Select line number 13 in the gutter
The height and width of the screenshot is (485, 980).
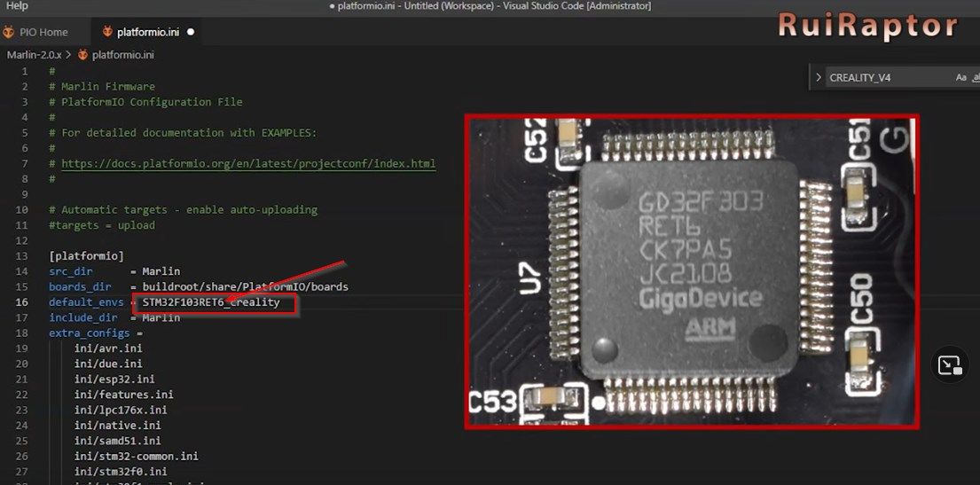(22, 255)
